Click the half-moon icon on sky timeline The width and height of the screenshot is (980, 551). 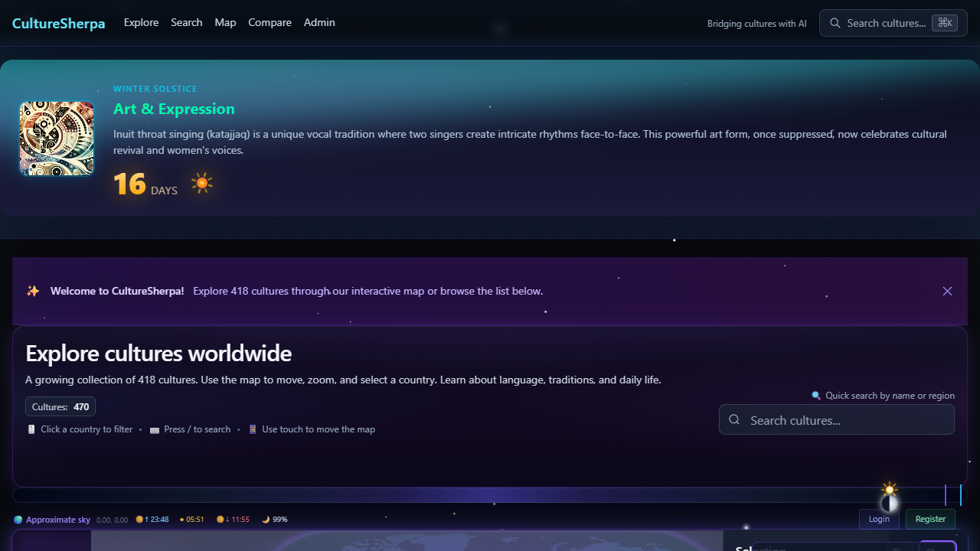889,503
